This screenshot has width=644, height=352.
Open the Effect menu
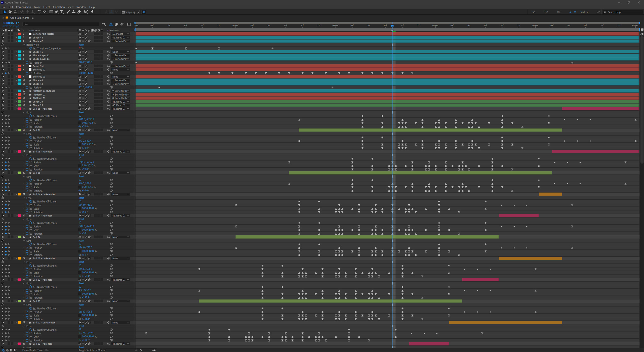(46, 7)
